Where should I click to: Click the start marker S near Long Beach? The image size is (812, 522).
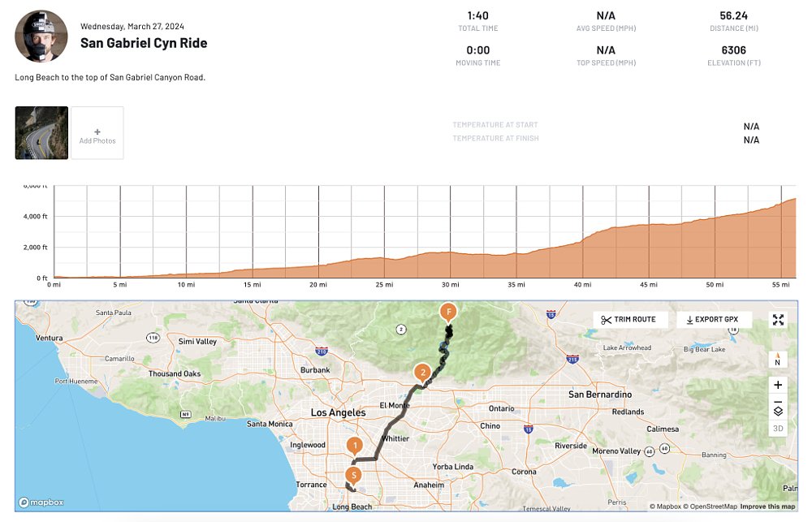click(353, 475)
